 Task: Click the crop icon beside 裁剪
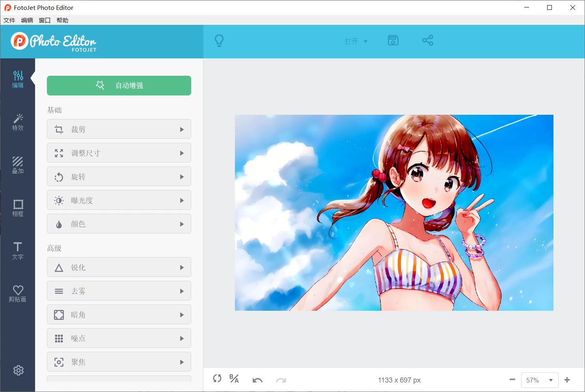click(59, 129)
